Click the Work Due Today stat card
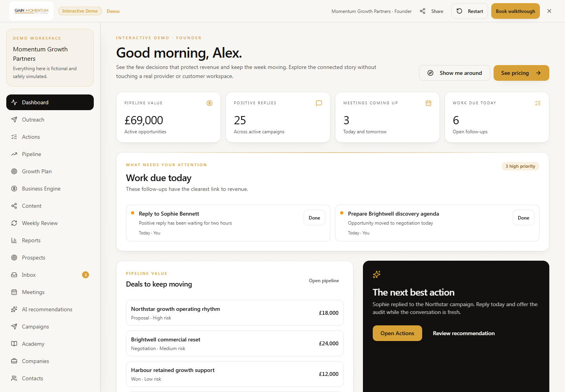 497,117
